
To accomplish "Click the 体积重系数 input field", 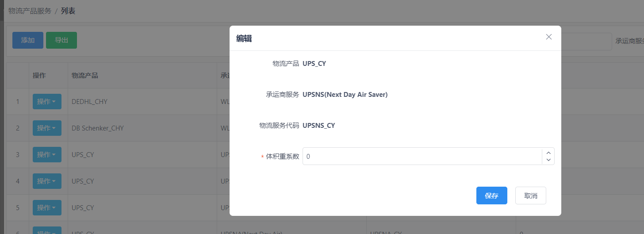I will point(422,156).
